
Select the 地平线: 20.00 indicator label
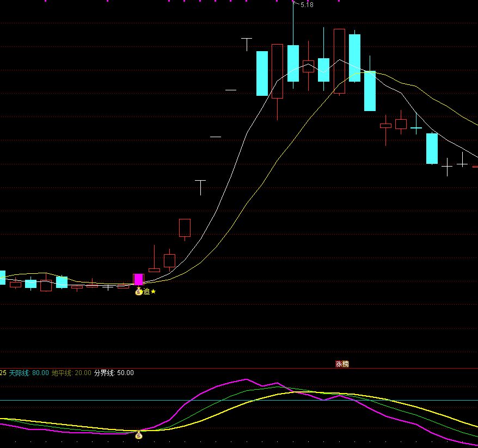pos(71,373)
